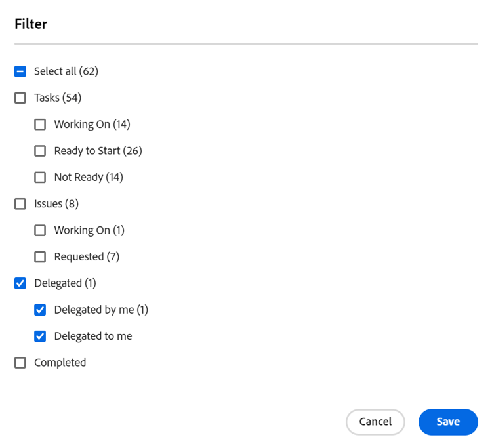
Task: Check the Ready to Start (26) box
Action: pyautogui.click(x=40, y=151)
